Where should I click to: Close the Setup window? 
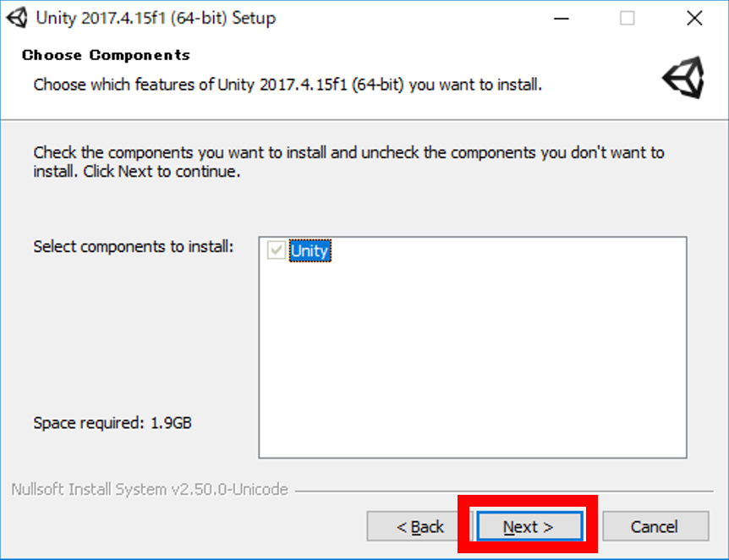pyautogui.click(x=694, y=18)
